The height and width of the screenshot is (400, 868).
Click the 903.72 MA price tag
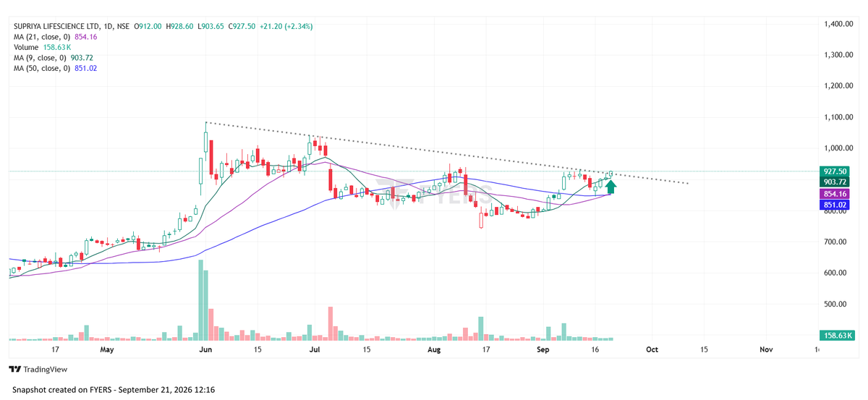pos(835,182)
